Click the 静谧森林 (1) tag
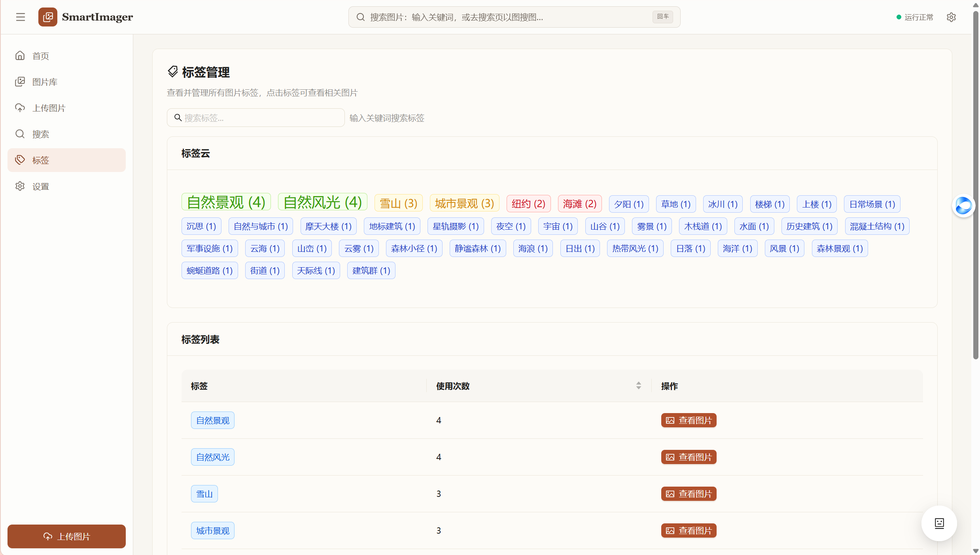 [478, 248]
